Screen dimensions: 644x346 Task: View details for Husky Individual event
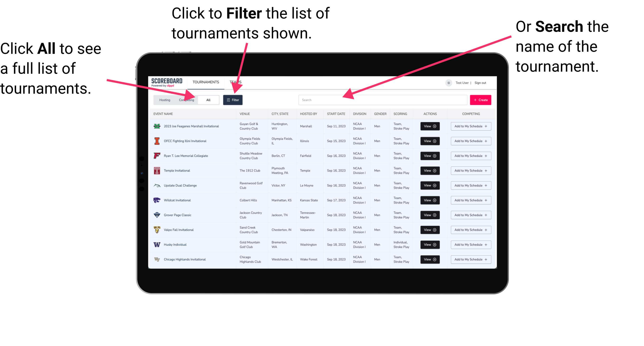(x=430, y=245)
